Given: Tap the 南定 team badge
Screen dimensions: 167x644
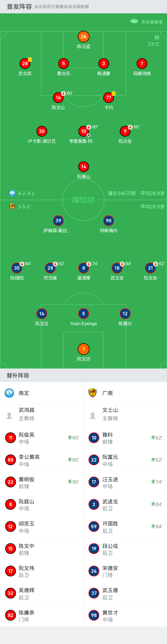Looking at the screenshot, I should click(x=9, y=393).
